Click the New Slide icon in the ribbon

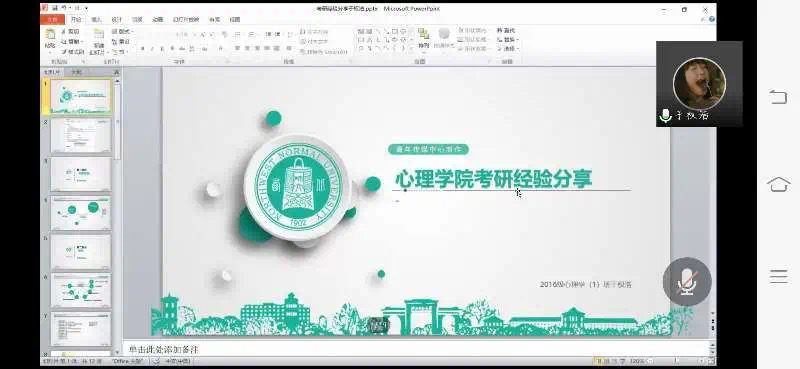pos(98,41)
